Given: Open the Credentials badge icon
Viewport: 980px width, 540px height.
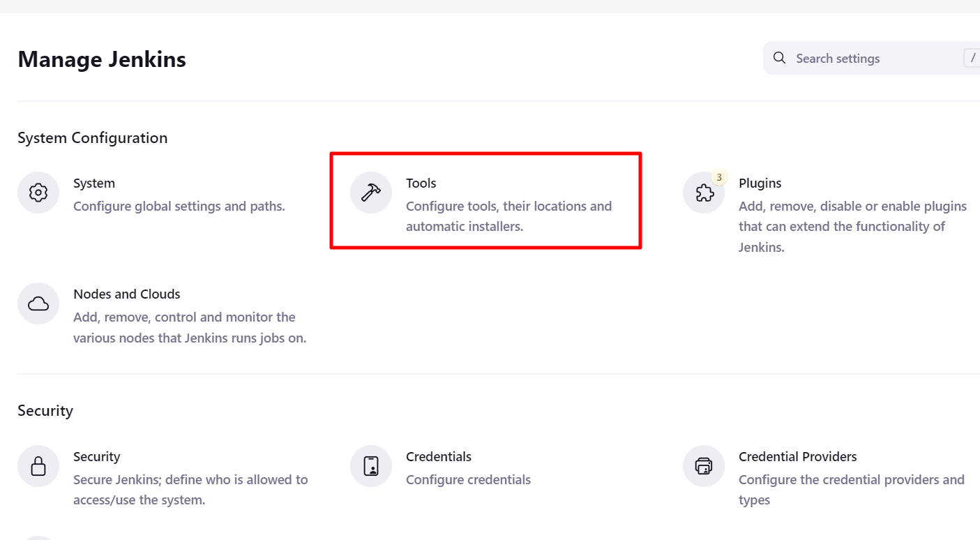Looking at the screenshot, I should (x=371, y=466).
